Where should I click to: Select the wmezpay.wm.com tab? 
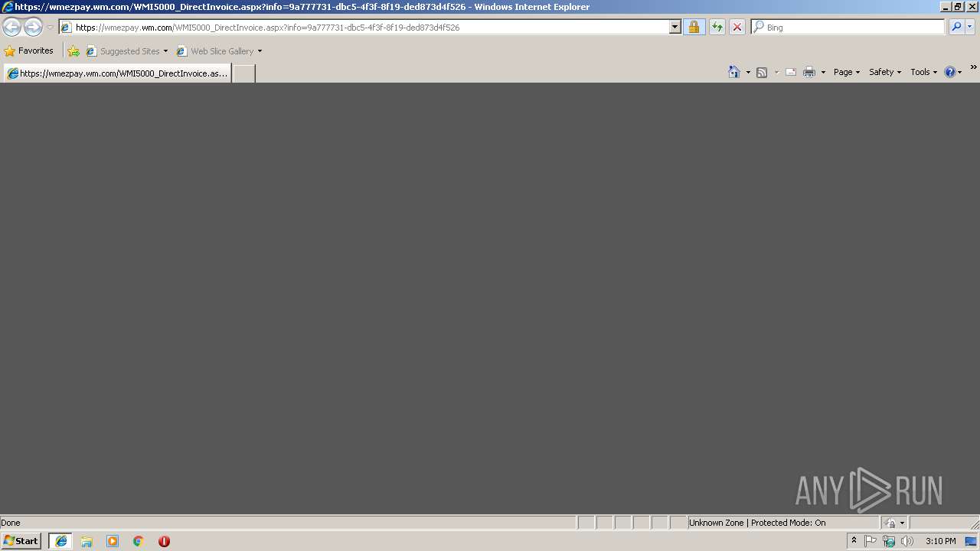[x=117, y=73]
